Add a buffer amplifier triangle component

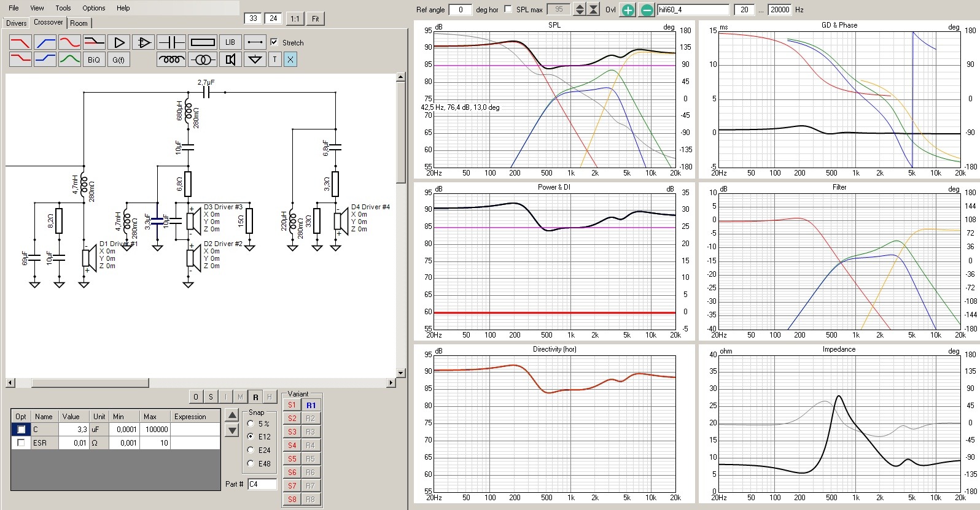point(119,42)
